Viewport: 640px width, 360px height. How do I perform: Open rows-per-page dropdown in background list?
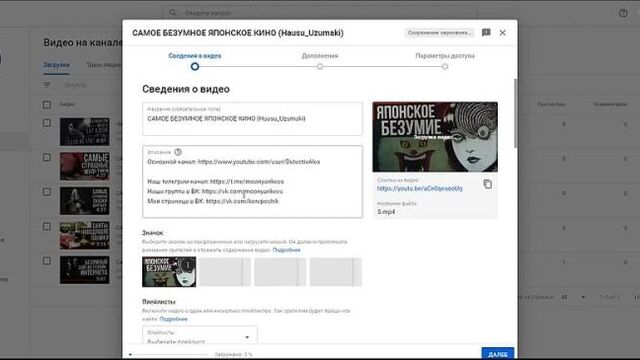(573, 297)
